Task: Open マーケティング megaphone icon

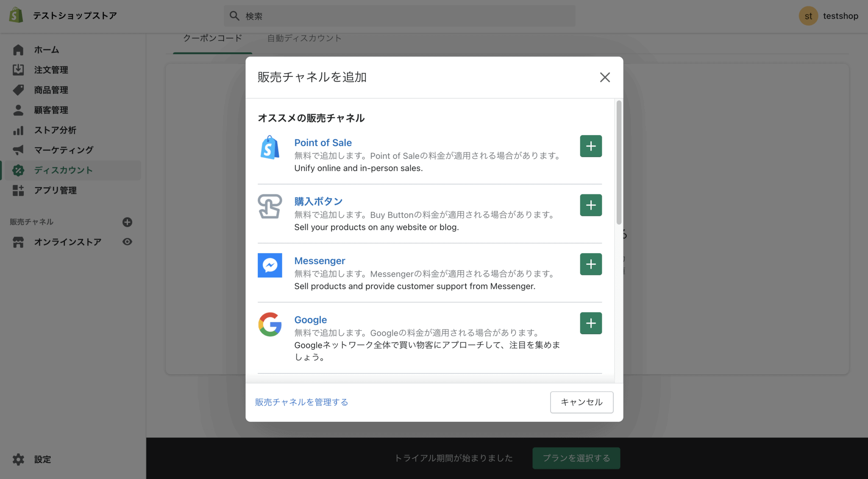Action: point(18,150)
